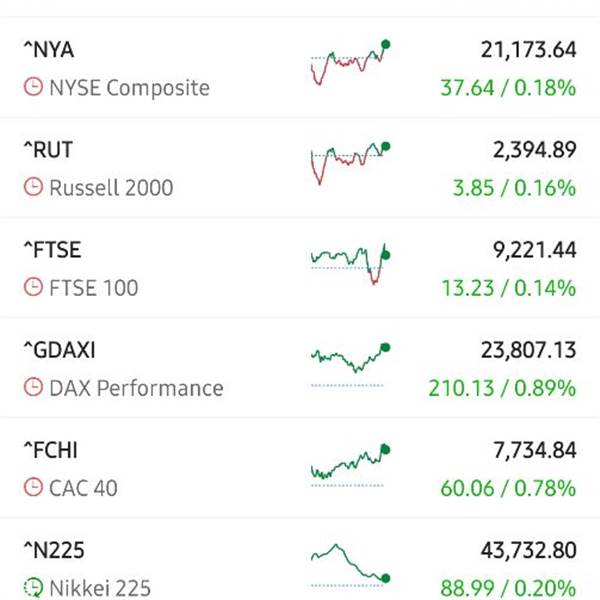
Task: Open the ^RUT sparkline chart
Action: [351, 163]
